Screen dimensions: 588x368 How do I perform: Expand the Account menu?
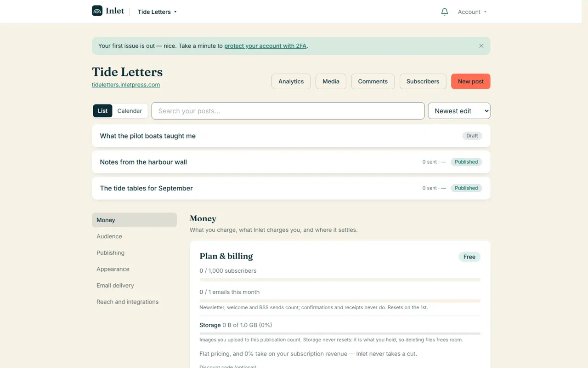pos(472,12)
